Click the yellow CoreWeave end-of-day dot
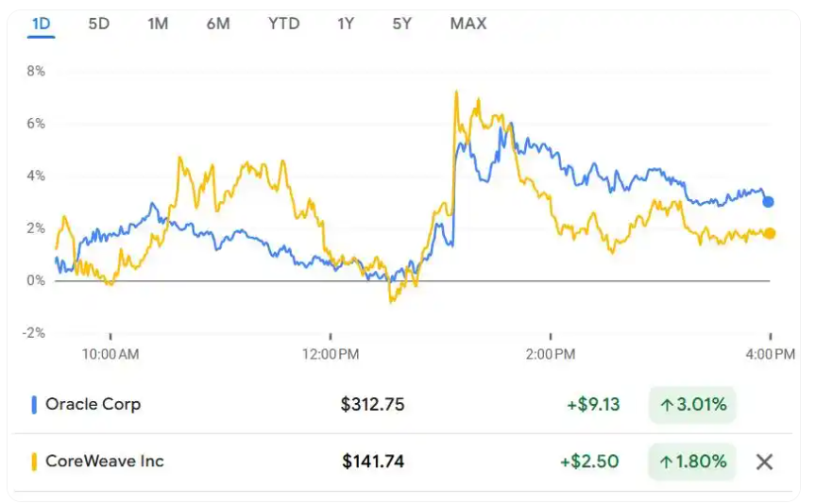This screenshot has height=504, width=816. point(770,233)
